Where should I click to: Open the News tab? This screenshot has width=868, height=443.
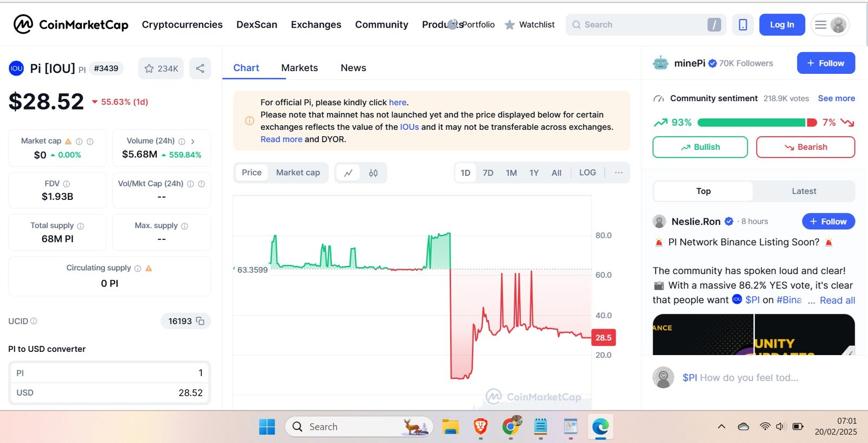(x=353, y=68)
